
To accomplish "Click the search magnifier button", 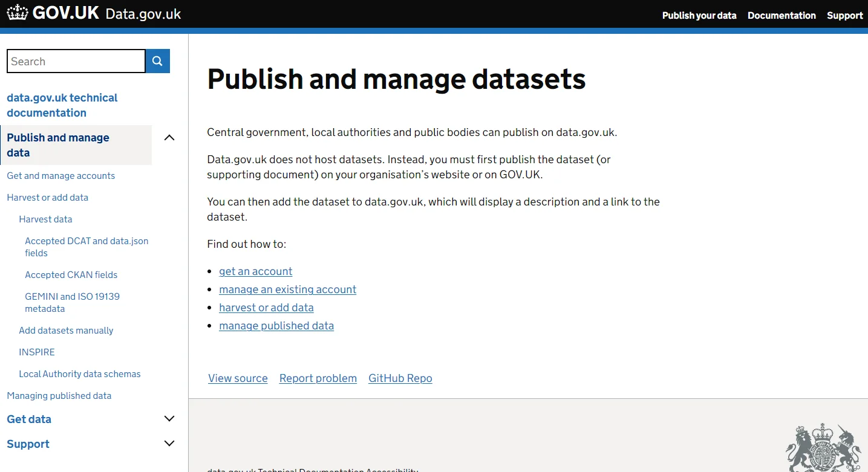I will 158,61.
